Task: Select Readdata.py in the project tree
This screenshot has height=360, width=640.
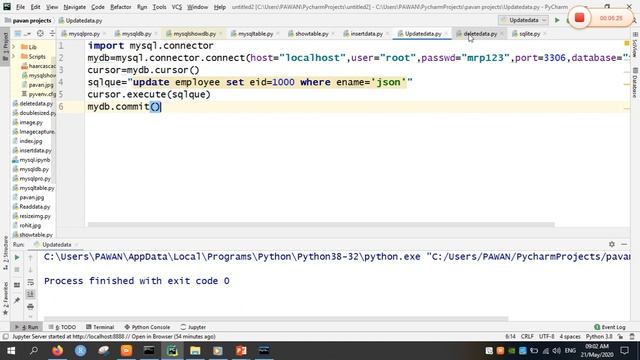Action: click(x=34, y=207)
